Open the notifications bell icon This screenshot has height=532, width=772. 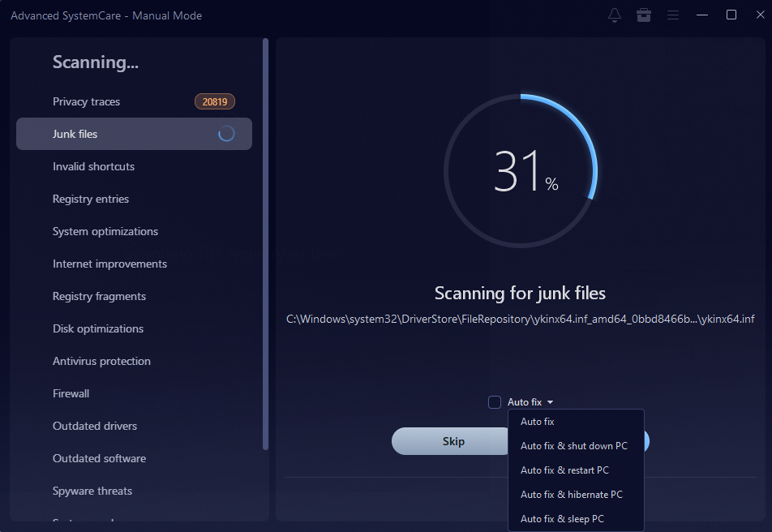tap(615, 15)
